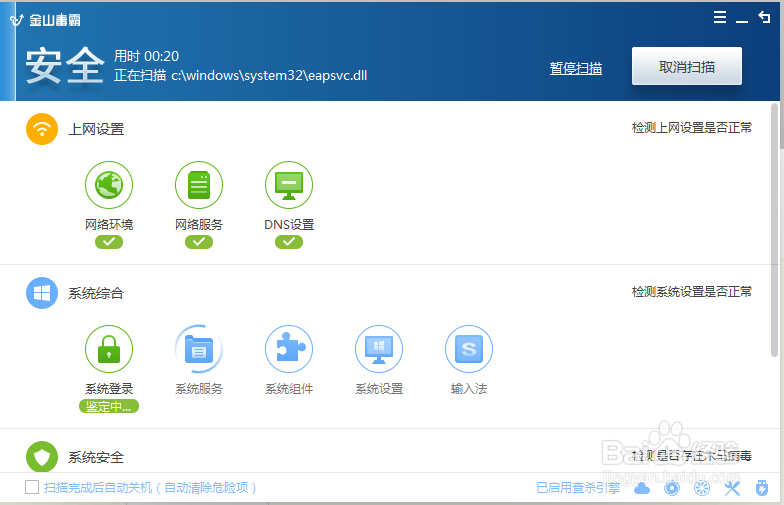
Task: Click the green check under DNS设置
Action: pos(289,242)
